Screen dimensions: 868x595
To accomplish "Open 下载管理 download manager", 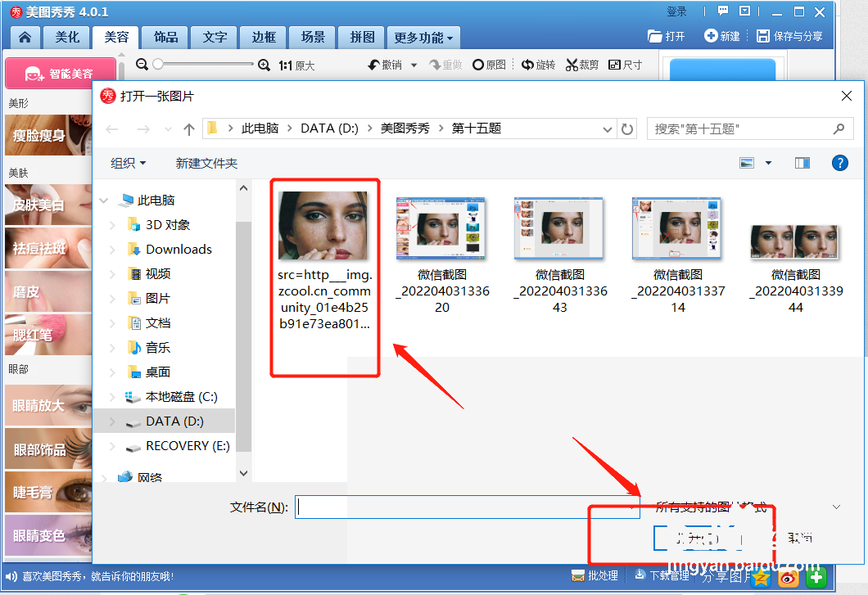I will pos(662,575).
